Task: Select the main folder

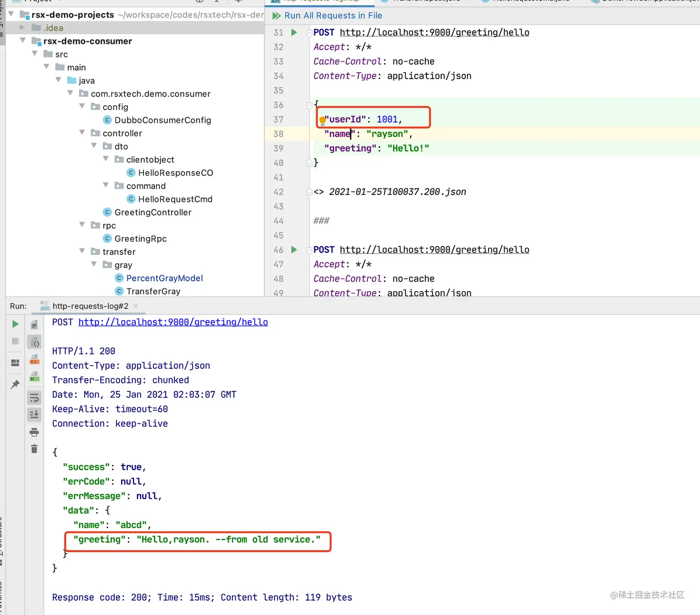Action: coord(76,68)
